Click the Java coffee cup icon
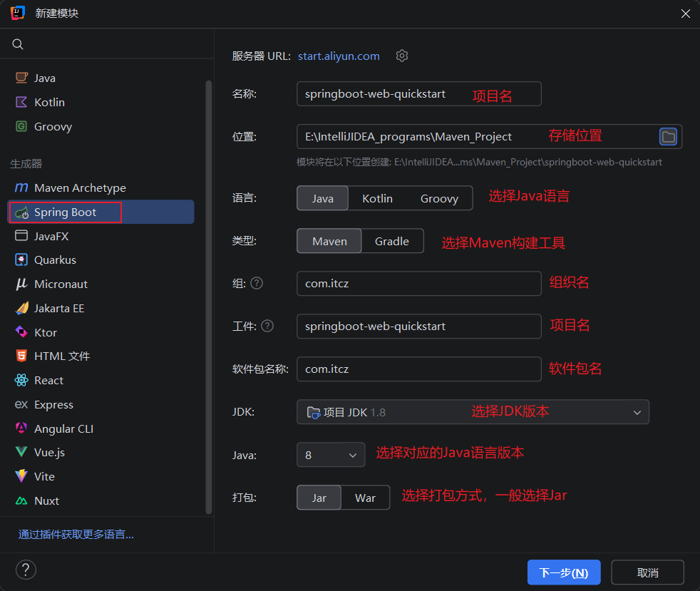Image resolution: width=700 pixels, height=591 pixels. (21, 78)
